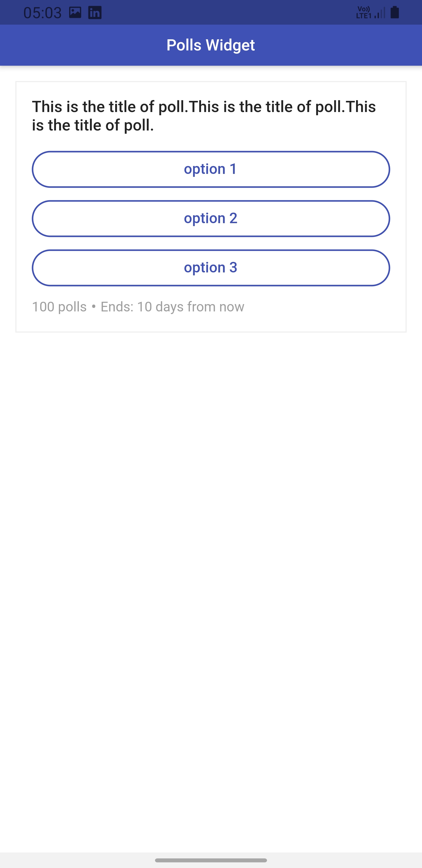Choose option 1 in the poll

211,169
